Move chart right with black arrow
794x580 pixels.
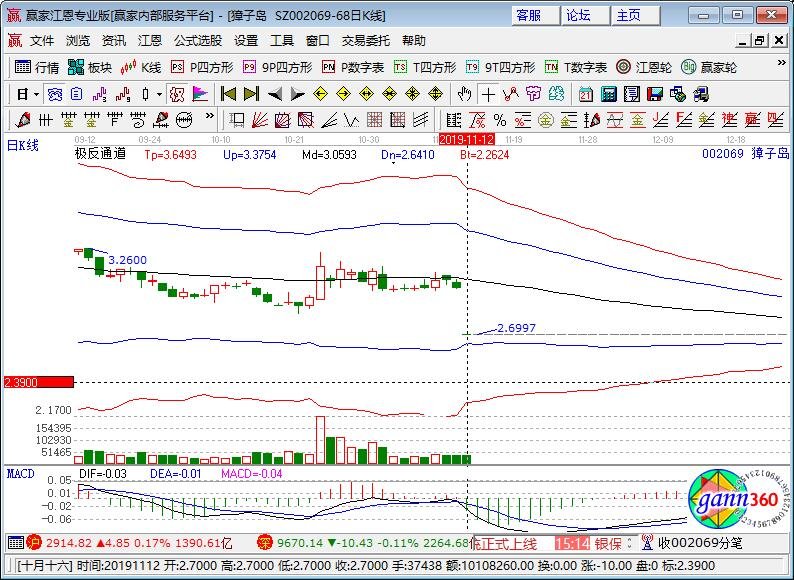point(297,94)
